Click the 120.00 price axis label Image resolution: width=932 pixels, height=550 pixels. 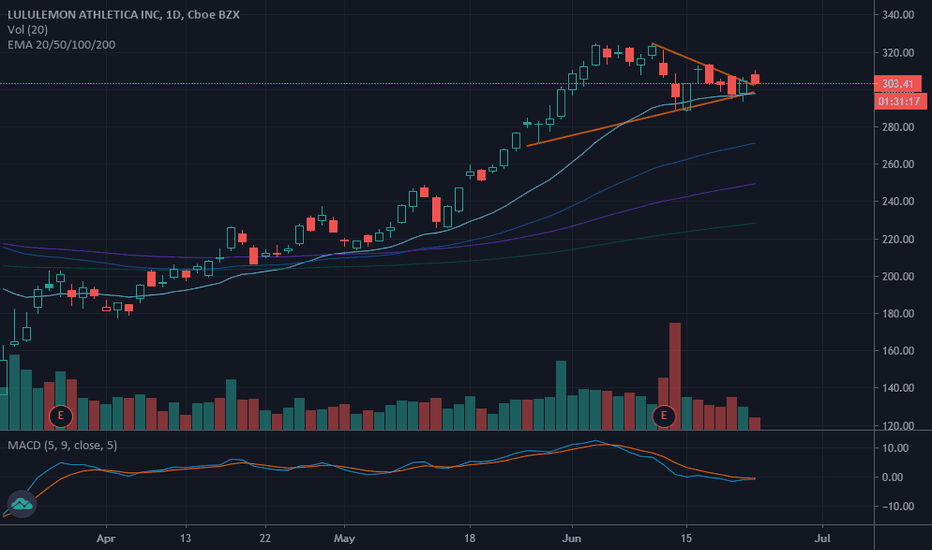(898, 425)
